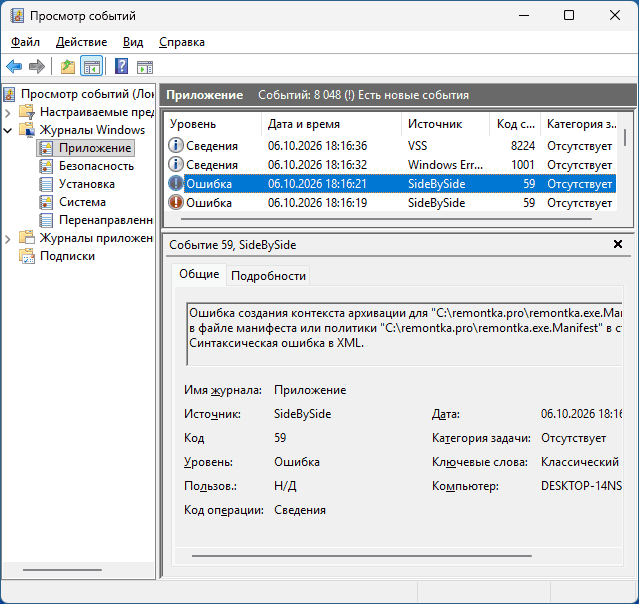
Task: Click the error icon of 18:16:19 event
Action: pyautogui.click(x=176, y=203)
